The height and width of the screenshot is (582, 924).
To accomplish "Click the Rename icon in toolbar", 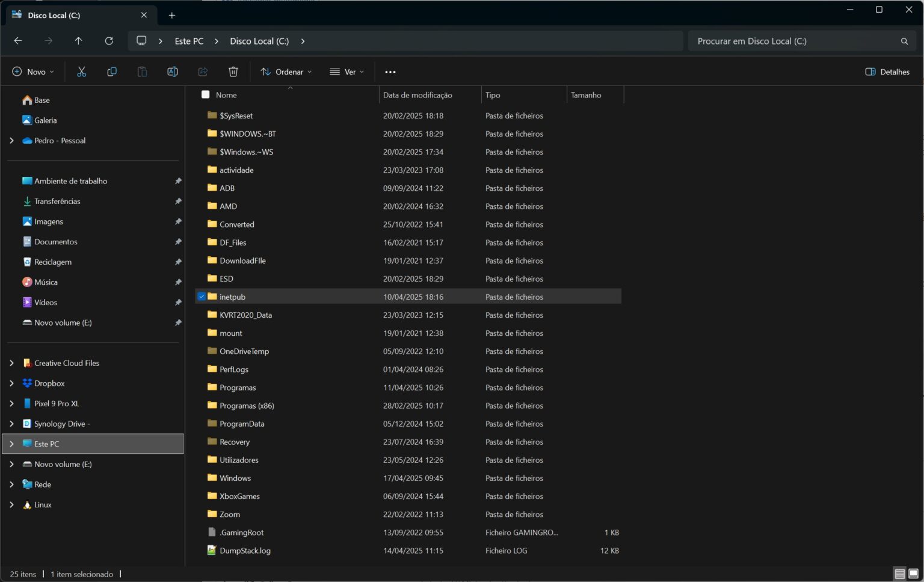I will pyautogui.click(x=173, y=72).
